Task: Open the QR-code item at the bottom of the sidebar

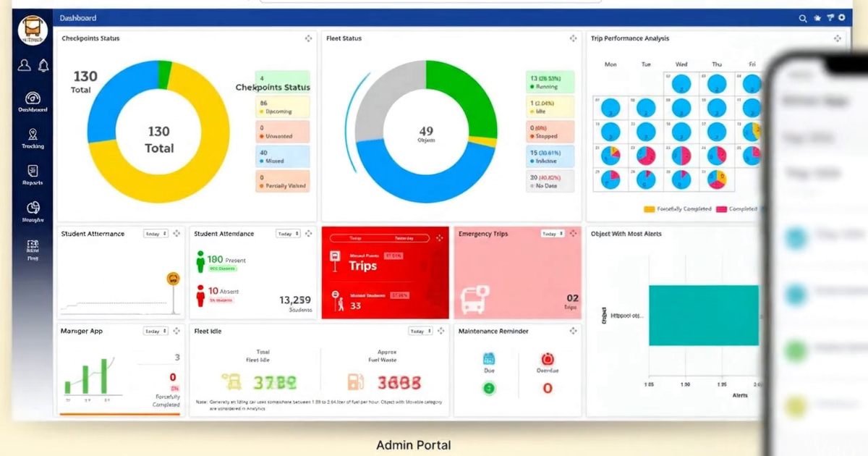Action: pyautogui.click(x=33, y=250)
